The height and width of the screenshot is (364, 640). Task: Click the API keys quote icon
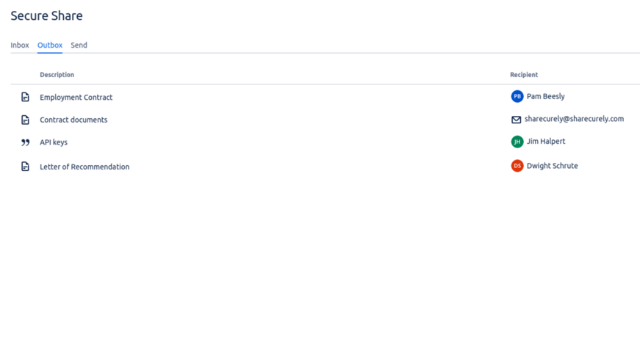(x=25, y=142)
